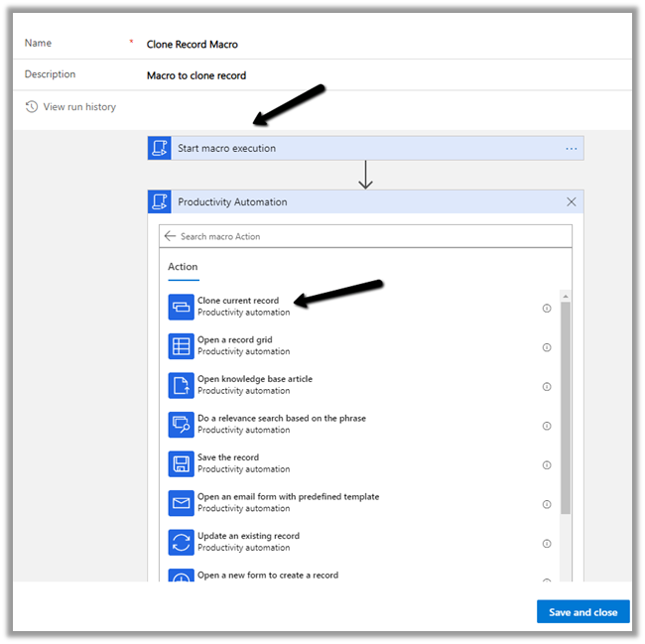This screenshot has width=645, height=644.
Task: Close the Productivity Automation step
Action: [571, 201]
